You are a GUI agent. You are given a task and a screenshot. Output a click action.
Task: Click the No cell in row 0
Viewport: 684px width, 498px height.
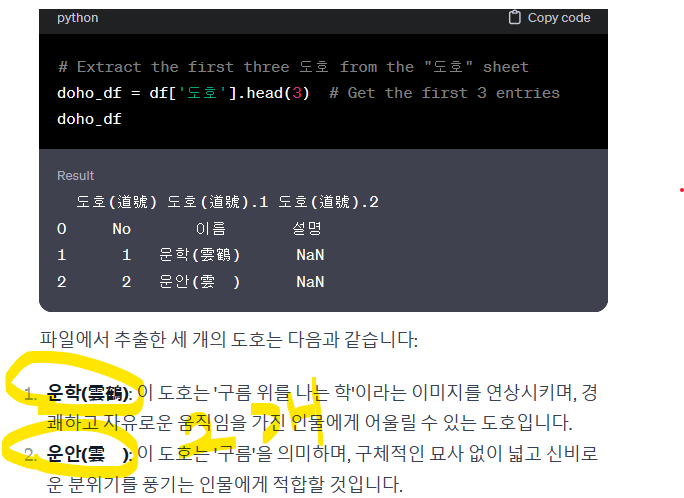coord(122,229)
